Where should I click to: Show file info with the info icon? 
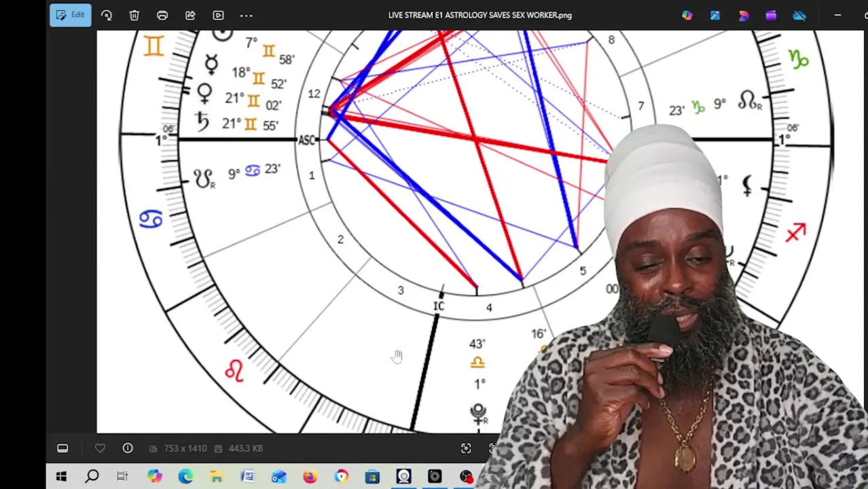128,448
